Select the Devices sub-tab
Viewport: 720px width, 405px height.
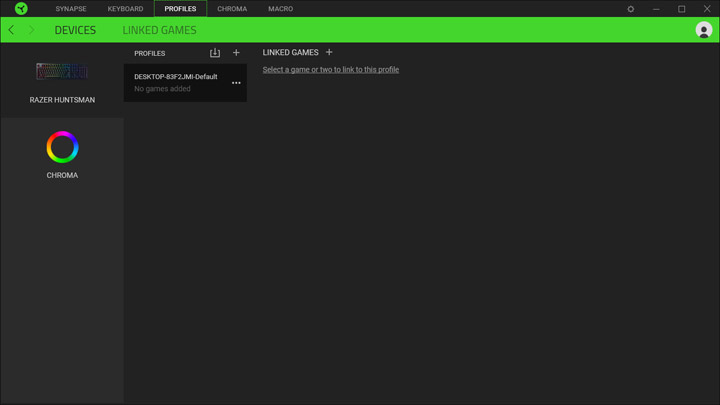[x=75, y=30]
